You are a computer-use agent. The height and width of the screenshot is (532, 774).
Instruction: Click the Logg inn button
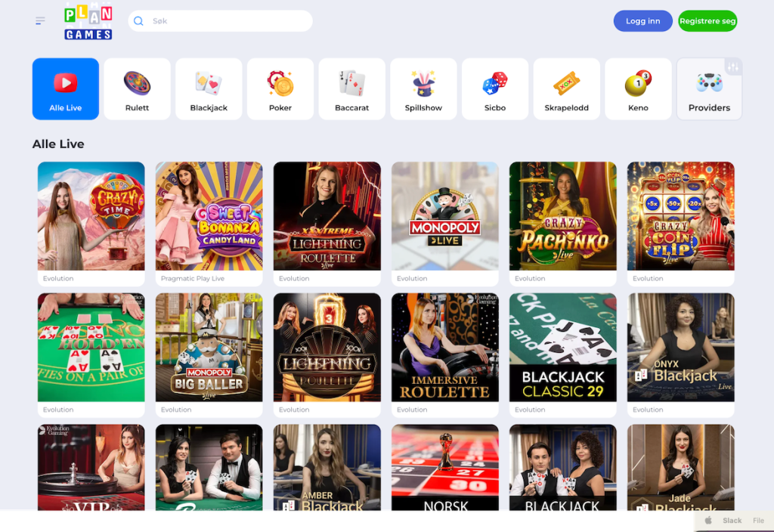(642, 21)
